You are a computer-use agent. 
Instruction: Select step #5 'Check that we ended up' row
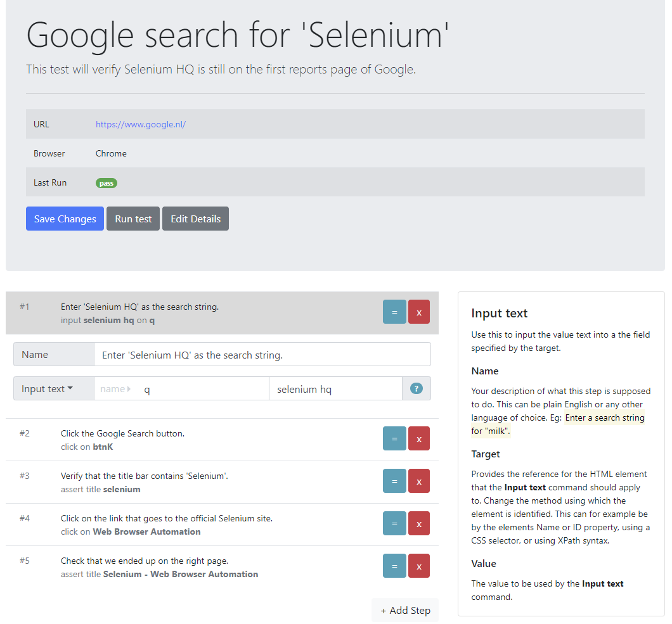[x=222, y=566]
